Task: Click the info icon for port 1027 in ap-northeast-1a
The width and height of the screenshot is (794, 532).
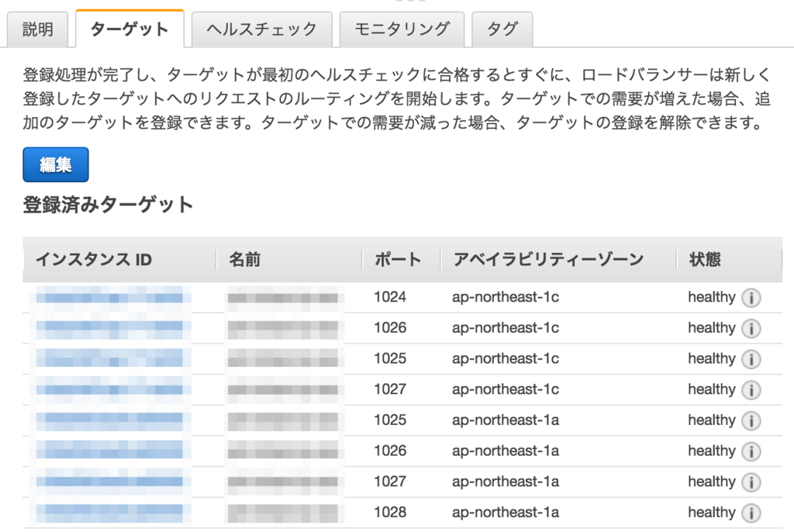Action: 750,482
